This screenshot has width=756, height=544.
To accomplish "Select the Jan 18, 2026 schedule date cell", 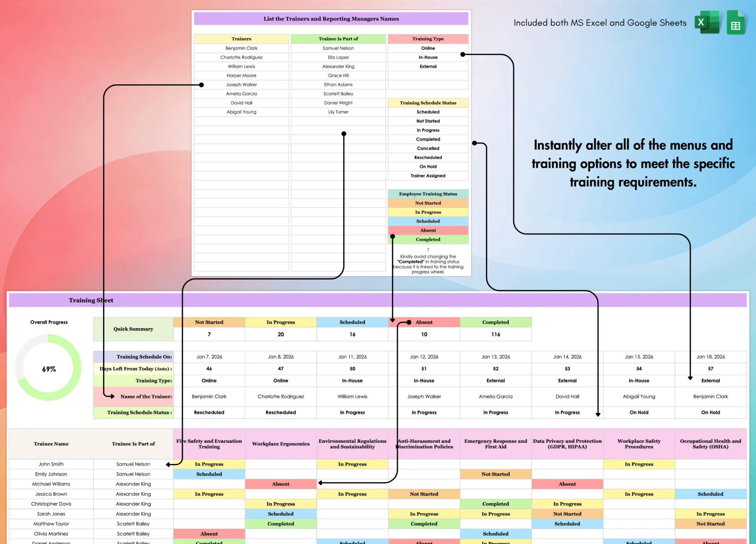I will (x=711, y=357).
